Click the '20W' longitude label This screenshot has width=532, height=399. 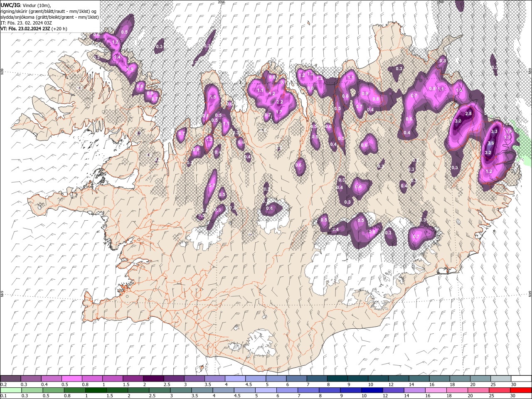(x=221, y=2)
